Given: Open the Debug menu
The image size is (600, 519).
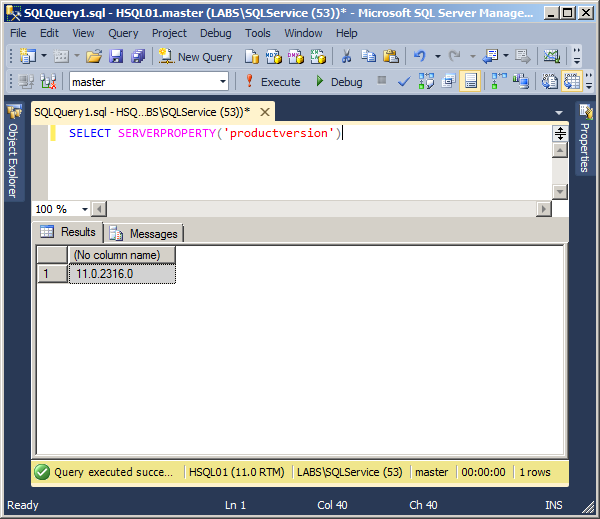Looking at the screenshot, I should [215, 33].
